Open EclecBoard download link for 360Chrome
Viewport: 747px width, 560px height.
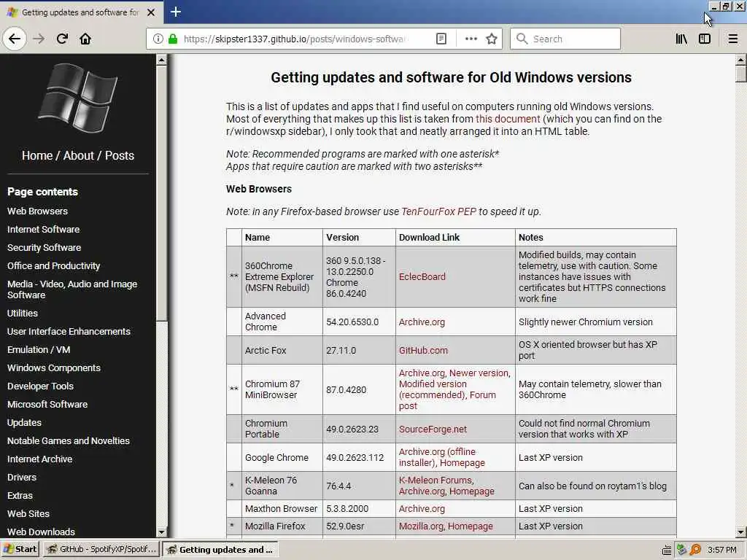pos(422,276)
